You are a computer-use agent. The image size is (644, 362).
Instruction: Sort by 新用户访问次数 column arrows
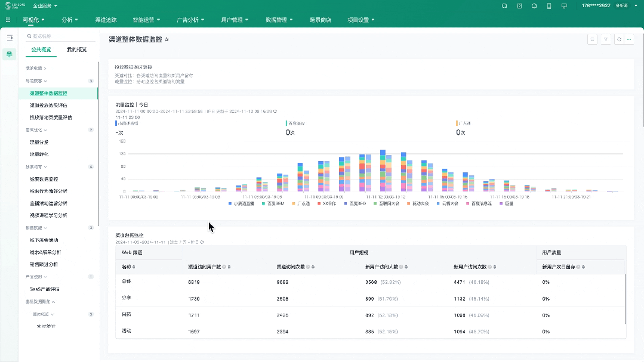coord(495,267)
